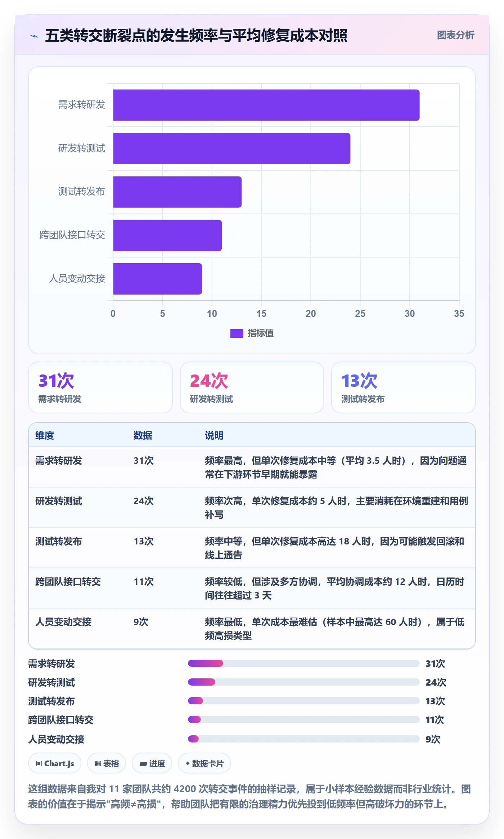
Task: Click the 需求转研发 bar in chart
Action: click(x=266, y=105)
